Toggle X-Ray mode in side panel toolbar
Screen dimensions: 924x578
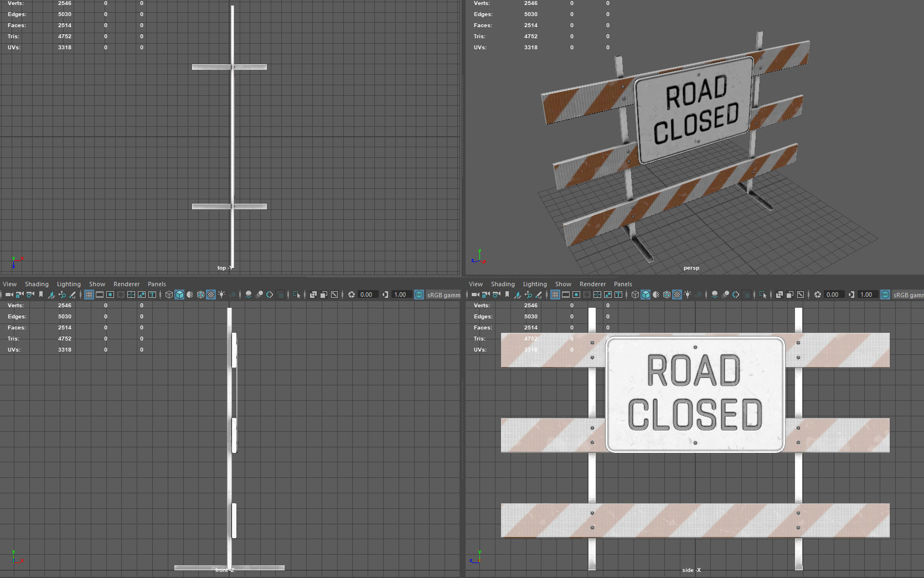click(780, 295)
